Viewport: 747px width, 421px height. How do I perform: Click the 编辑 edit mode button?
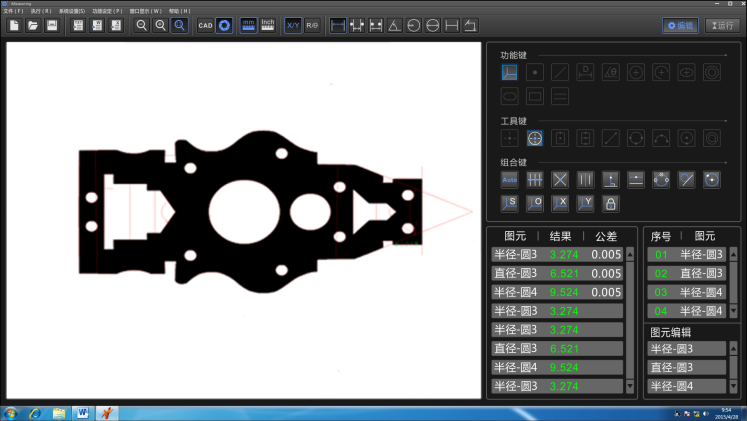coord(680,26)
